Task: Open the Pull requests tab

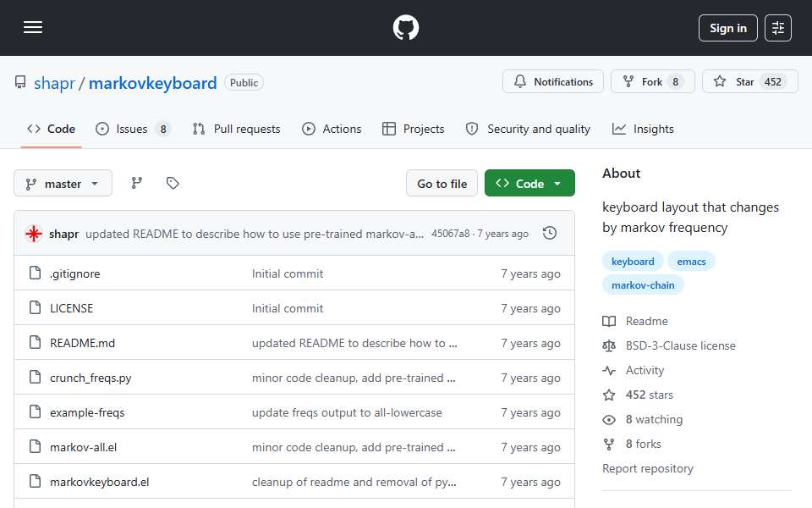Action: click(x=237, y=129)
